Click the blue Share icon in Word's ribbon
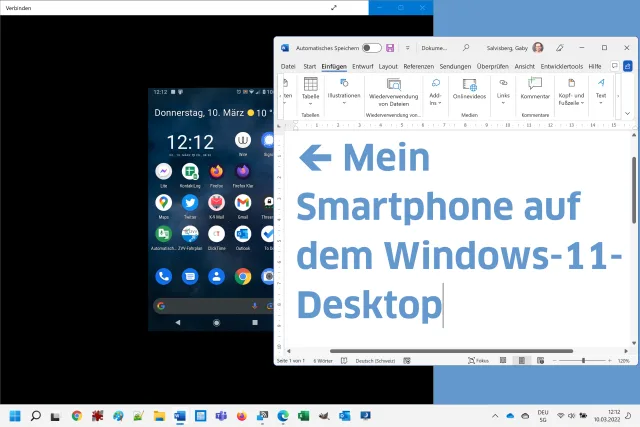The image size is (640, 427). [628, 66]
